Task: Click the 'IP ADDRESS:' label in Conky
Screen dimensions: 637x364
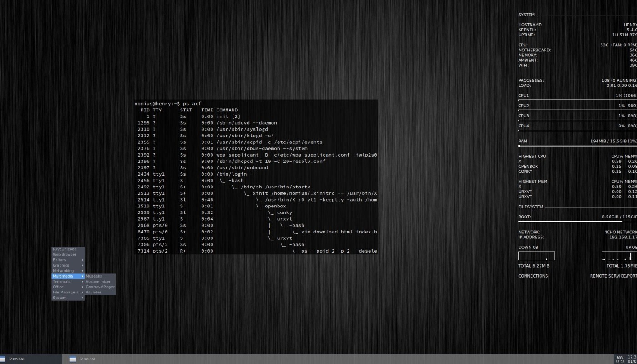Action: pos(531,237)
